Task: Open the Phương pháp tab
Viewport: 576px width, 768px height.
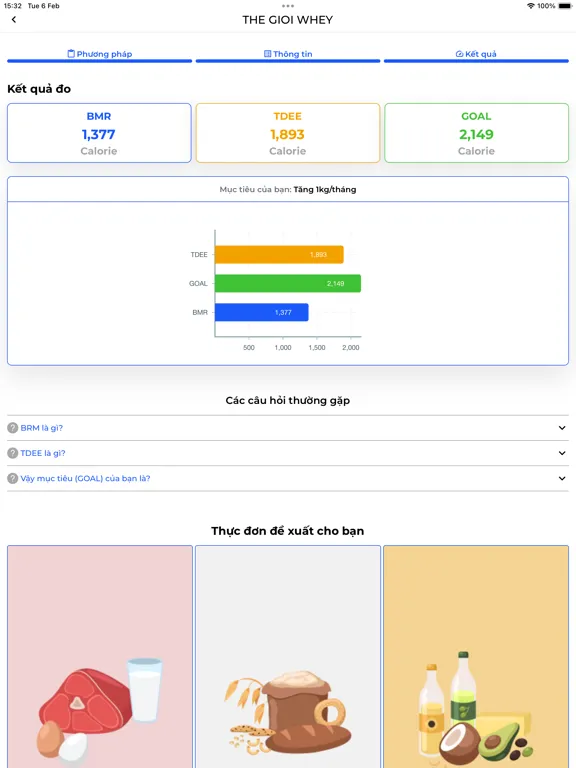Action: click(x=99, y=54)
